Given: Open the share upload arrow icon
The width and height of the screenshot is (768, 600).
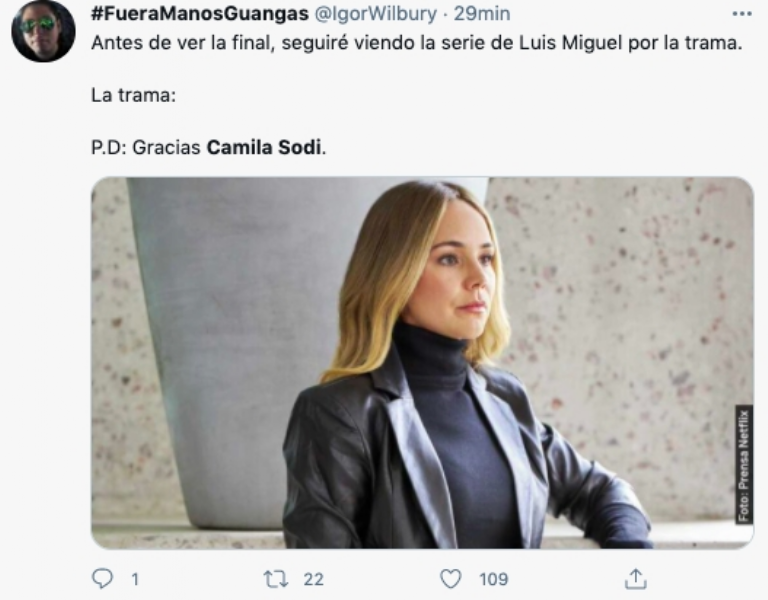Looking at the screenshot, I should pos(635,578).
